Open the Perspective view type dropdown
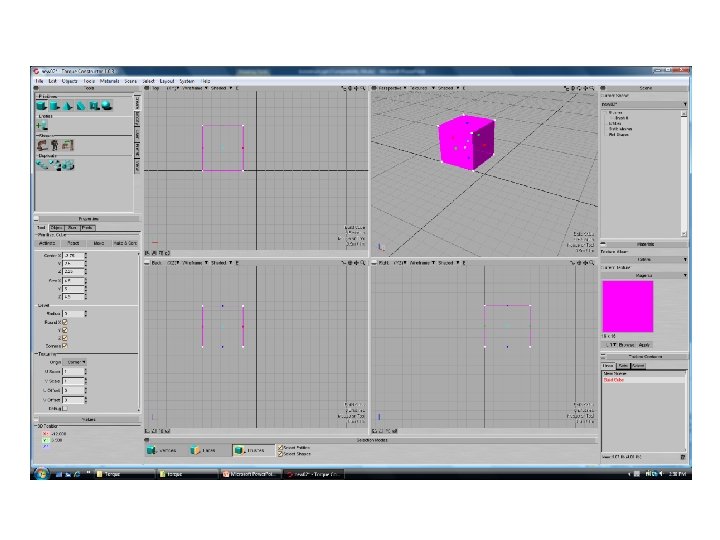The height and width of the screenshot is (540, 720). (392, 88)
